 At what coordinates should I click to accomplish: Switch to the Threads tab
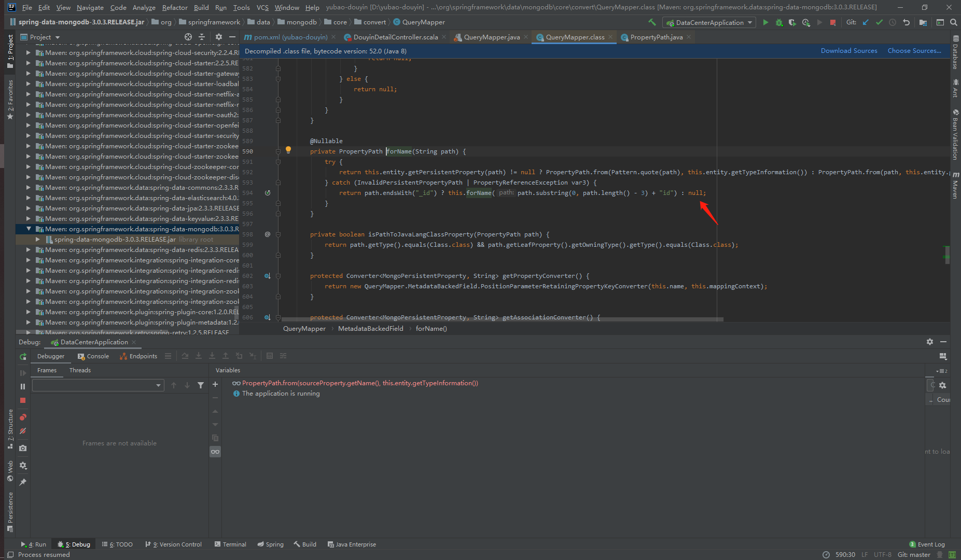[x=80, y=370]
